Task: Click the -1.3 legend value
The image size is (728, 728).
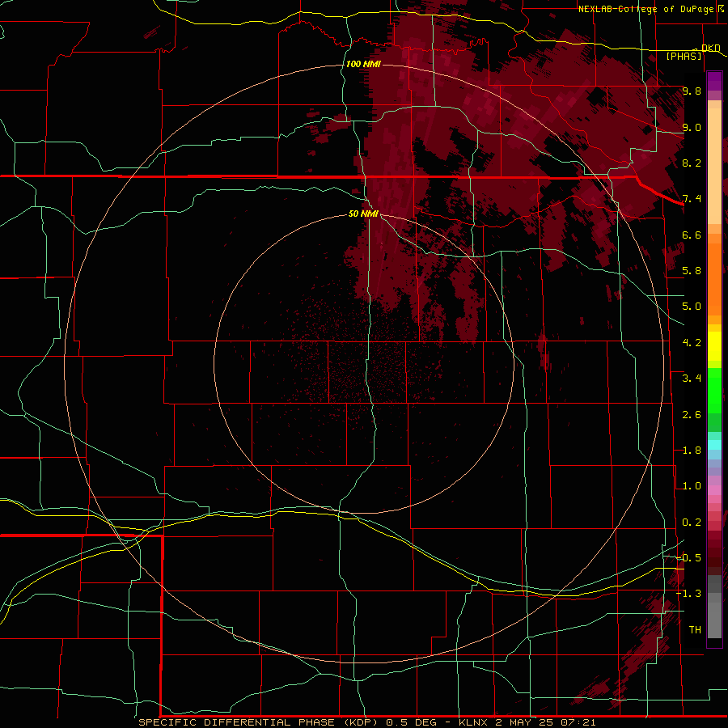Action: 689,594
